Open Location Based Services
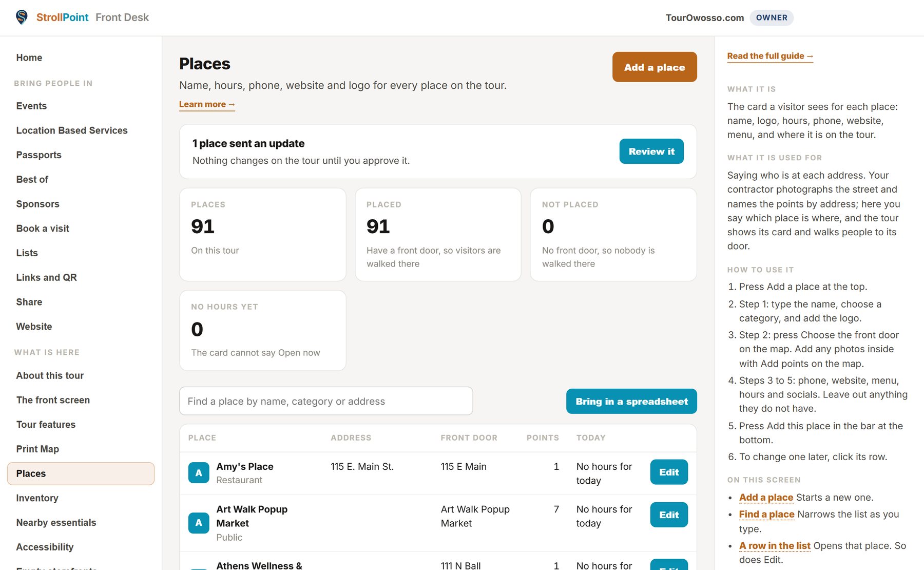The height and width of the screenshot is (570, 924). pos(72,130)
